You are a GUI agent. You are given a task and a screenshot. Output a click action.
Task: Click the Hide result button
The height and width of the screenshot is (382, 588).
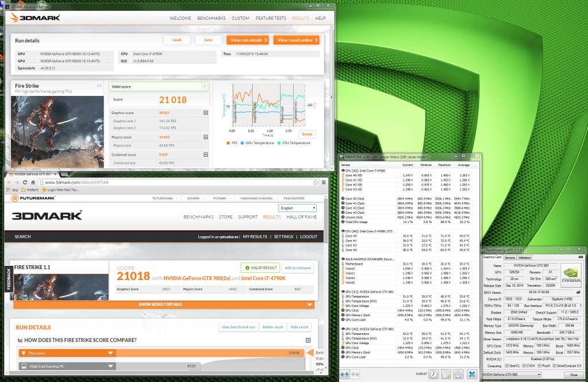300,327
